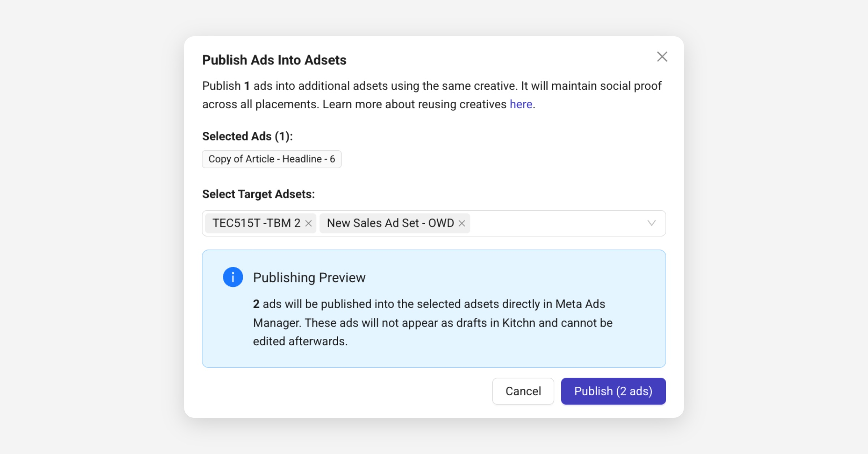
Task: Click the TEC515T -TBM 2 tag label
Action: [256, 223]
